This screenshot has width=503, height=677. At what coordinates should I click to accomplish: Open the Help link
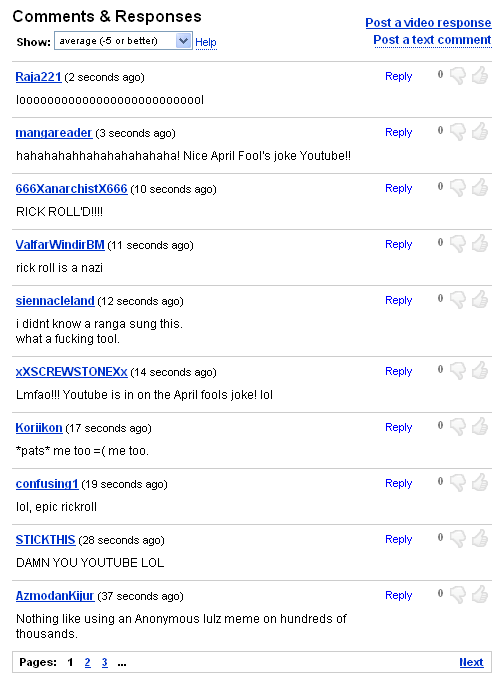(206, 42)
